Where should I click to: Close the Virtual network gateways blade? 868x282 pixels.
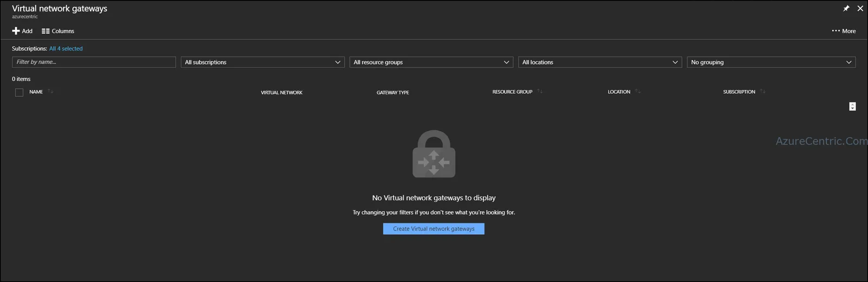pyautogui.click(x=860, y=8)
